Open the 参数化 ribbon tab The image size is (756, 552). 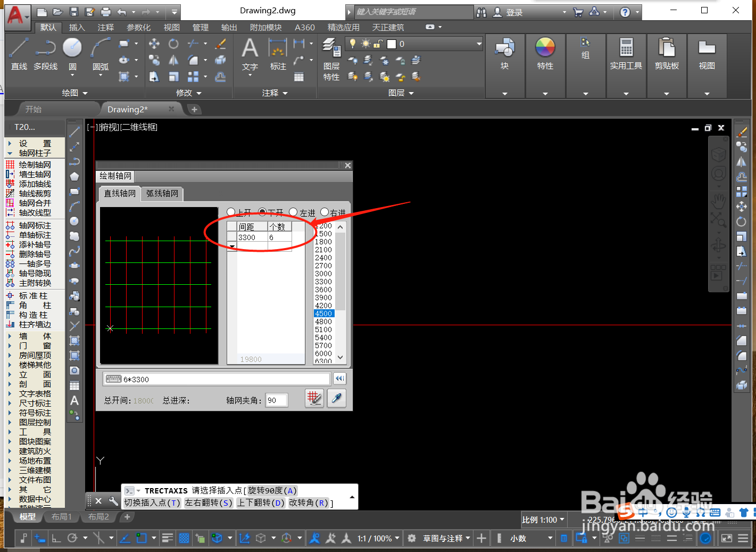pyautogui.click(x=138, y=27)
